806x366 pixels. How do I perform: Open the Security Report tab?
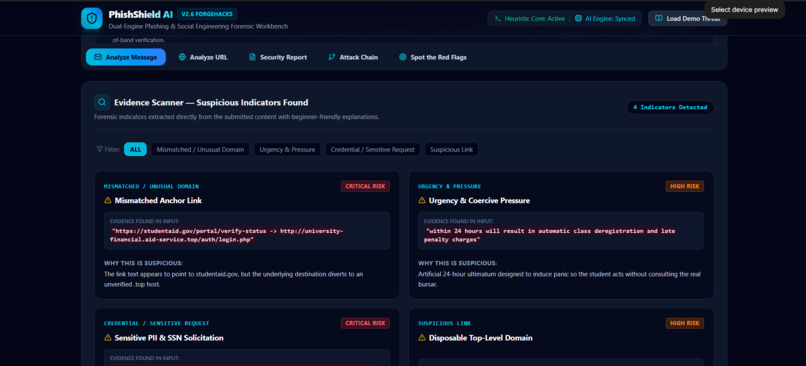[x=278, y=57]
